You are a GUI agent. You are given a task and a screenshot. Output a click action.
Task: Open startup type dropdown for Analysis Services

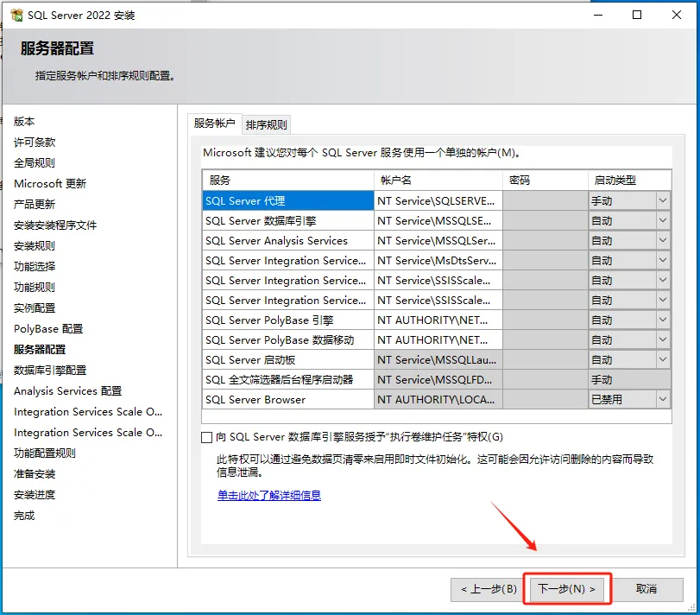[663, 240]
